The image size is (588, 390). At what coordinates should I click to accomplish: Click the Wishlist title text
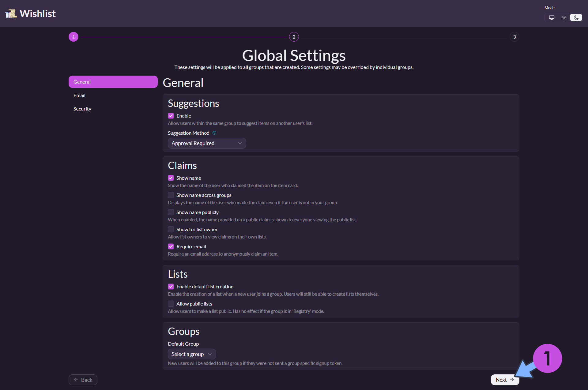[38, 13]
